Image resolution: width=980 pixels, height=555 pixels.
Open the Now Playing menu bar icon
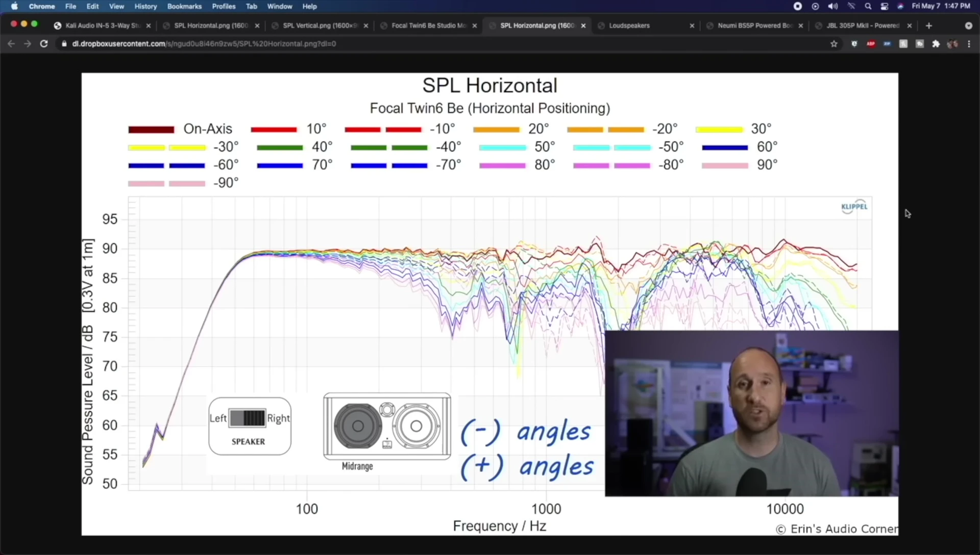[815, 6]
